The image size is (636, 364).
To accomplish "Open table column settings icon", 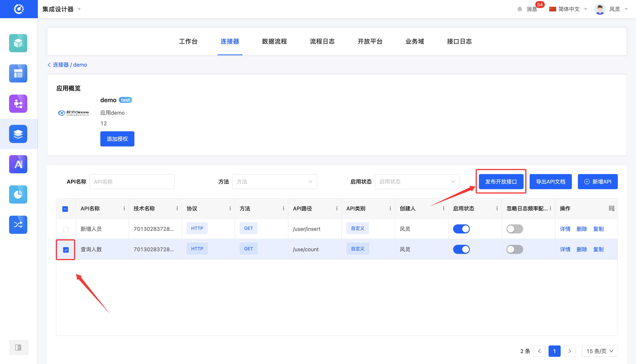I will coord(612,208).
